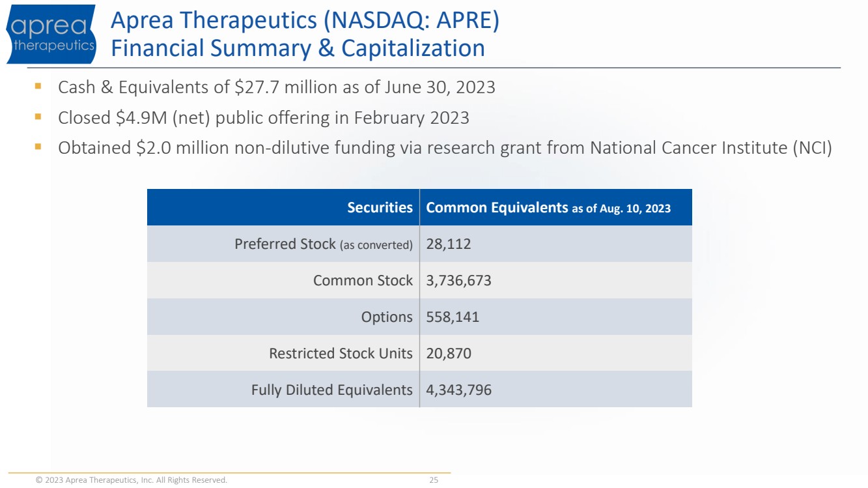Select the value 558,141
Viewport: 868px width, 488px height.
[x=453, y=317]
